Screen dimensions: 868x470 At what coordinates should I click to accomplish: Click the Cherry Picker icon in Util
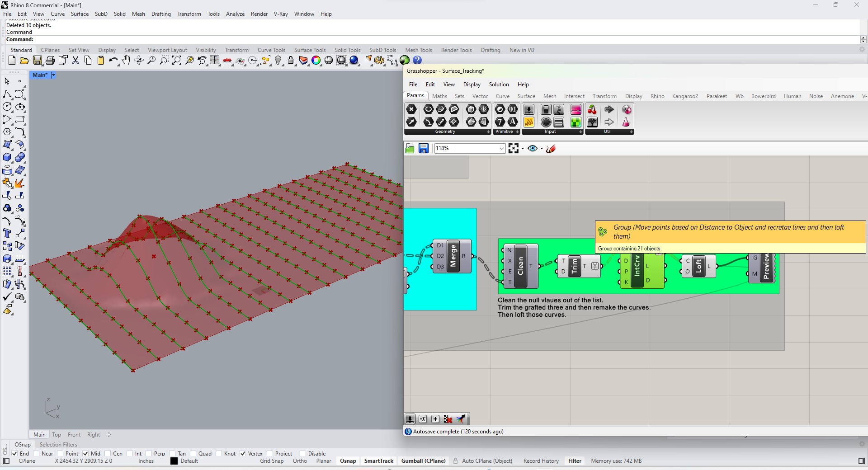coord(592,110)
